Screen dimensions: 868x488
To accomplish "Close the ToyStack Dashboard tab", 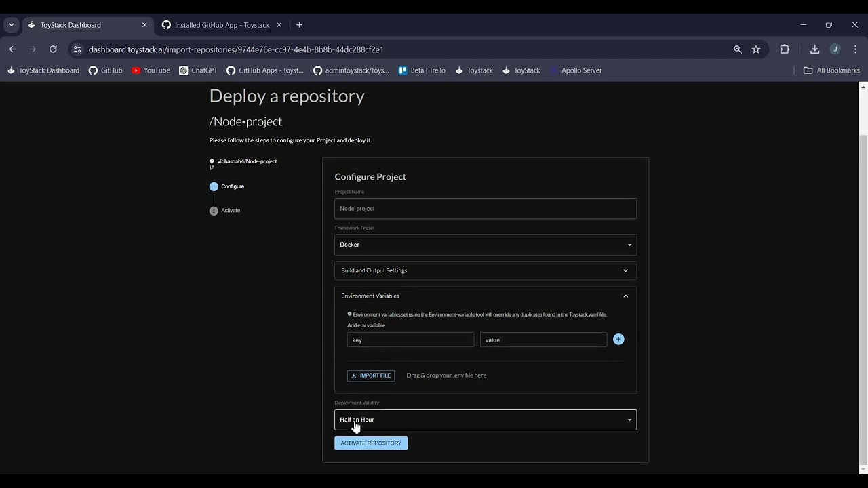I will click(x=144, y=25).
